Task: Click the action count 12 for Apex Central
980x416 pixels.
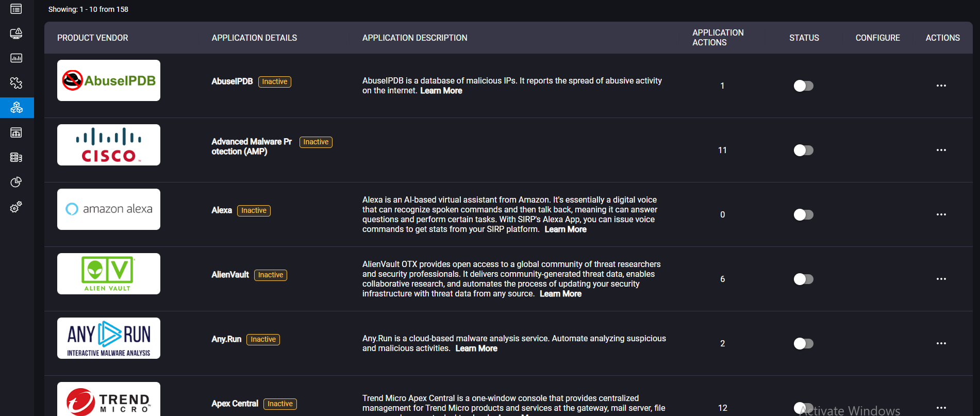Action: pyautogui.click(x=723, y=408)
